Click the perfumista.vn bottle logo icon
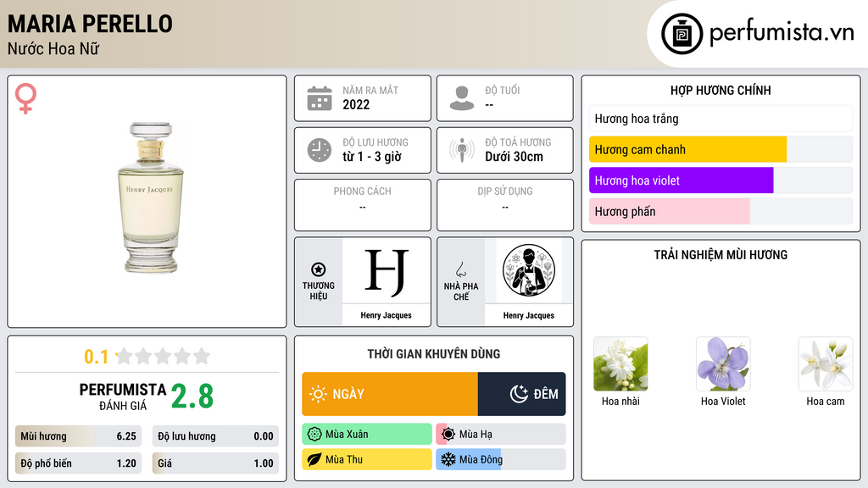 (682, 34)
